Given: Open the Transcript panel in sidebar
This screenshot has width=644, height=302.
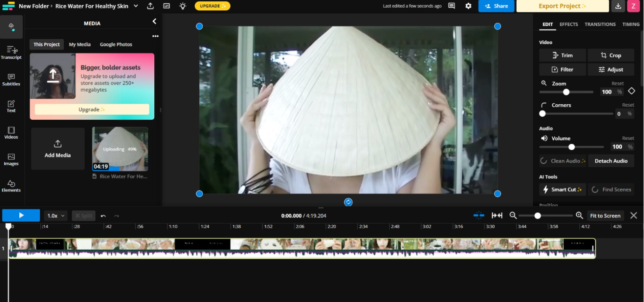Looking at the screenshot, I should tap(11, 52).
